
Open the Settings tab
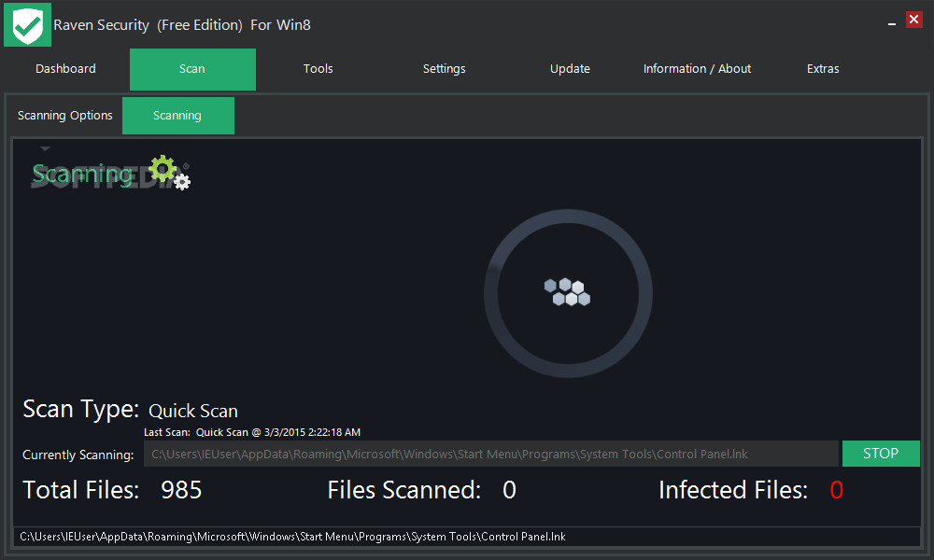445,69
